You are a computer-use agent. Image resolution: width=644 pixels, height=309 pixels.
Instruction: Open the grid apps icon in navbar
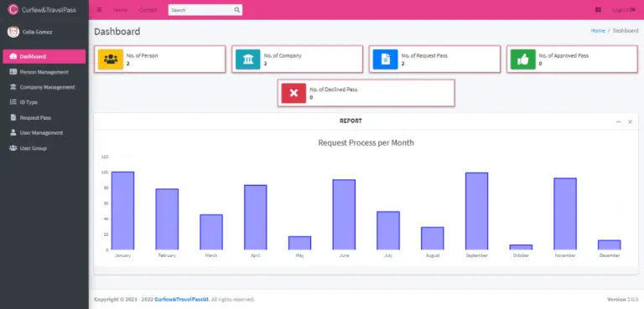[598, 10]
